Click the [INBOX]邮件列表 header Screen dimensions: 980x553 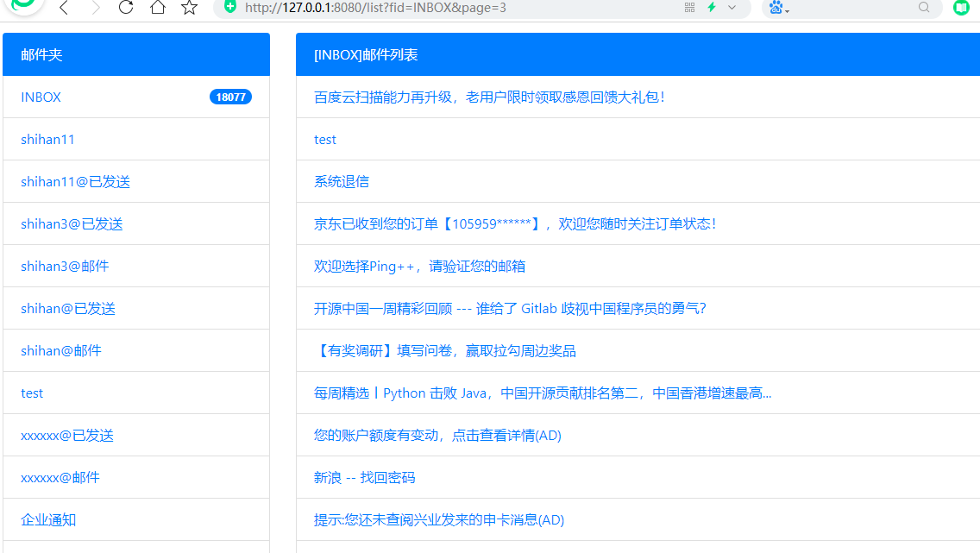point(638,54)
